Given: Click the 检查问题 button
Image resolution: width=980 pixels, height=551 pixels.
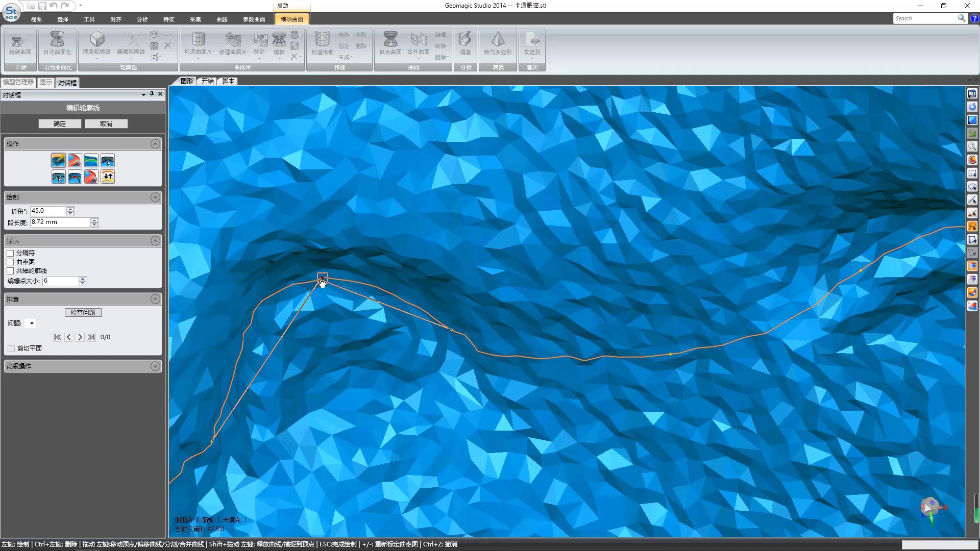Looking at the screenshot, I should coord(83,313).
